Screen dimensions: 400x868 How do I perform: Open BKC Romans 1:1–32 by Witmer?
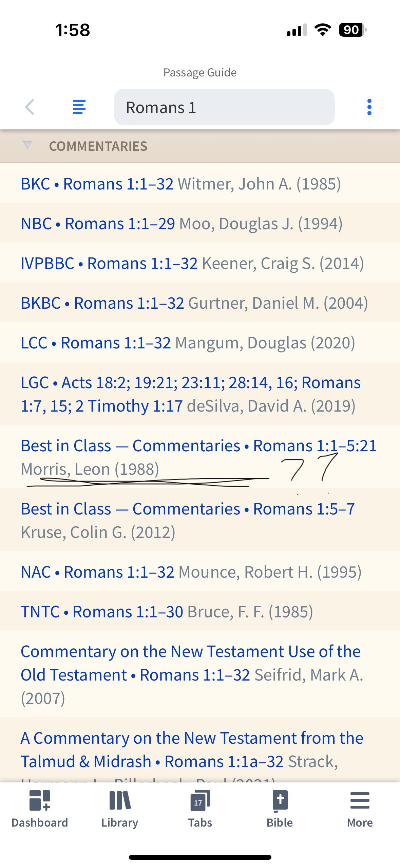[200, 184]
